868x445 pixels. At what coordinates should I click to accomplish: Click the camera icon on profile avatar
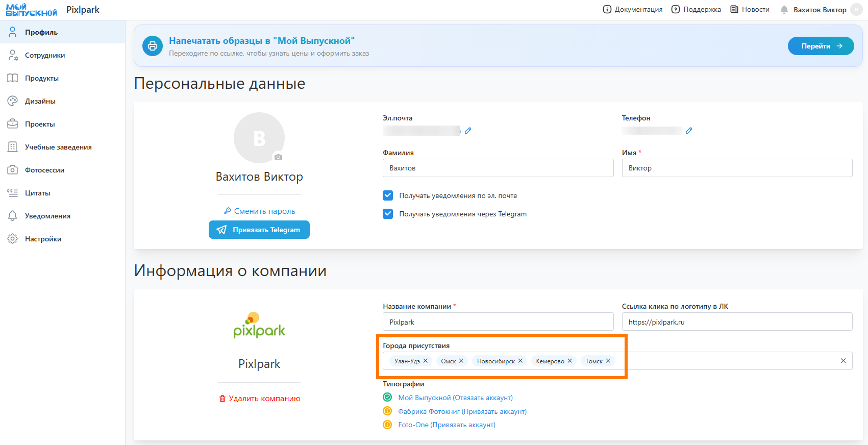pos(278,157)
